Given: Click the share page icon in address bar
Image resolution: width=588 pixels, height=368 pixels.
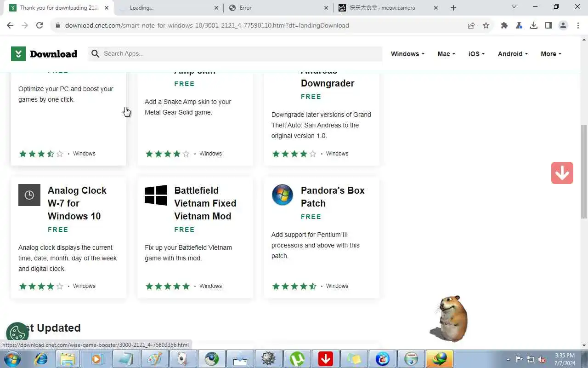Looking at the screenshot, I should coord(471,25).
